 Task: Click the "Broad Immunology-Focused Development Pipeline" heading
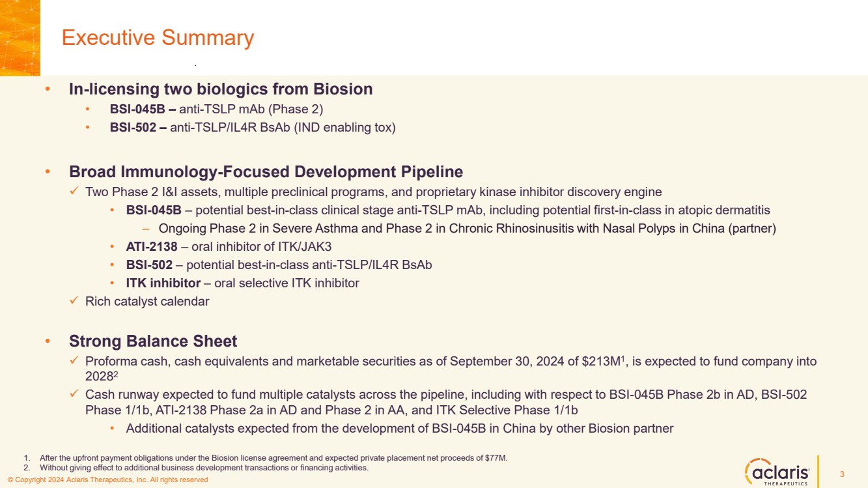tap(266, 172)
